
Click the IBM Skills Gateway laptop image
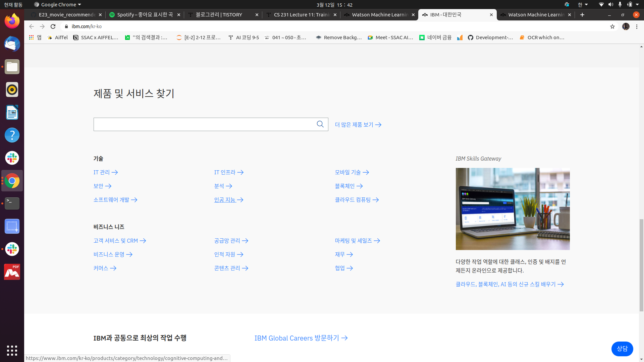click(513, 209)
